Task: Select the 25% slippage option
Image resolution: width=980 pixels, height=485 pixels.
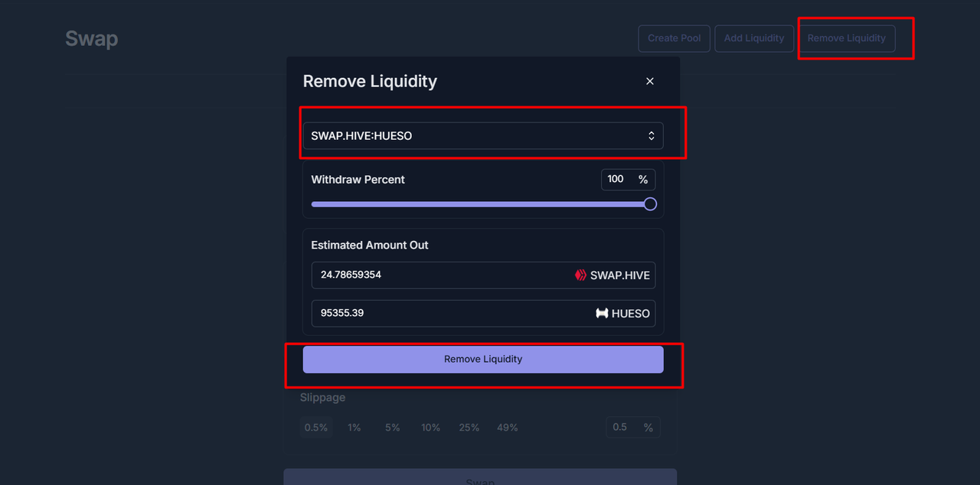Action: point(469,428)
